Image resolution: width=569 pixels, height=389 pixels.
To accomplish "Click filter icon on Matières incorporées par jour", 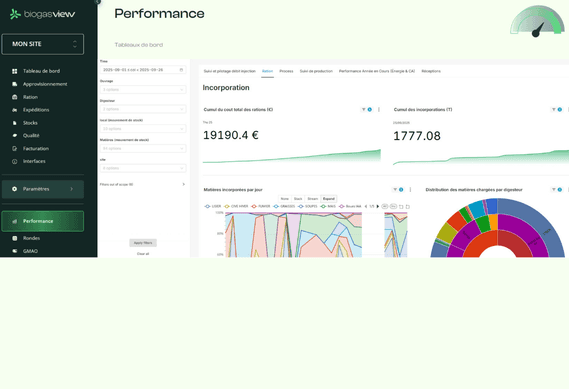I will (x=395, y=189).
